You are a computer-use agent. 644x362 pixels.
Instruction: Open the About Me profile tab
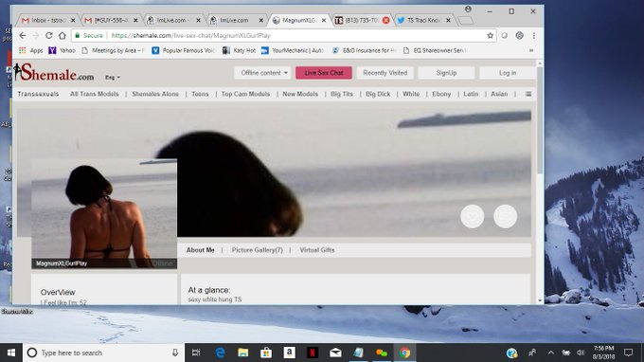click(x=201, y=250)
